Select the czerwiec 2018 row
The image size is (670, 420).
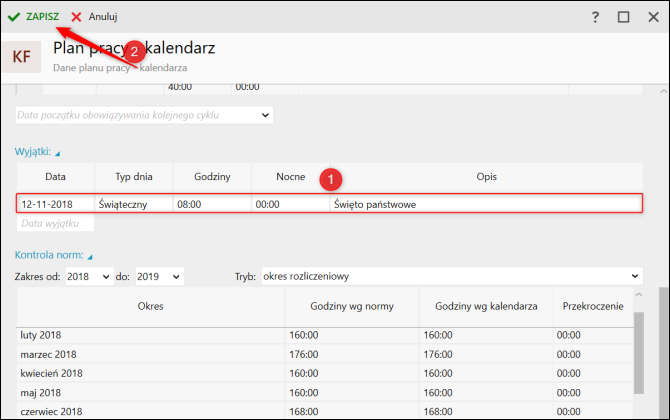click(x=325, y=411)
